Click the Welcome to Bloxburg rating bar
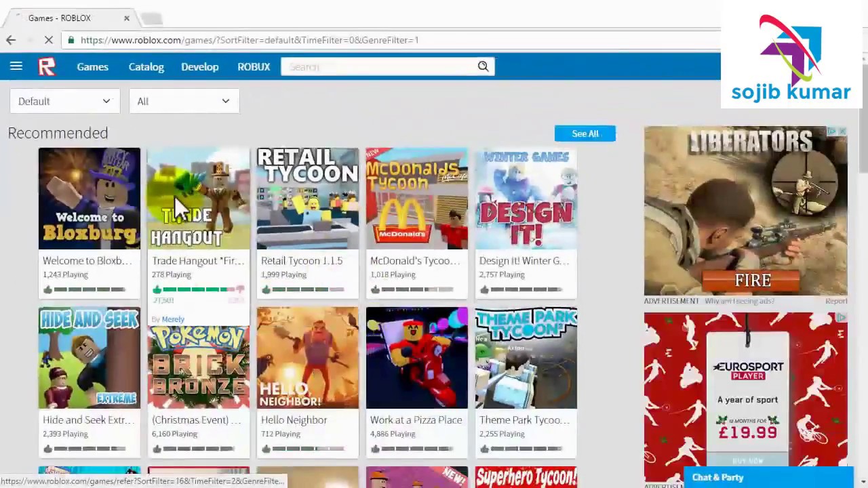This screenshot has height=488, width=868. point(90,289)
